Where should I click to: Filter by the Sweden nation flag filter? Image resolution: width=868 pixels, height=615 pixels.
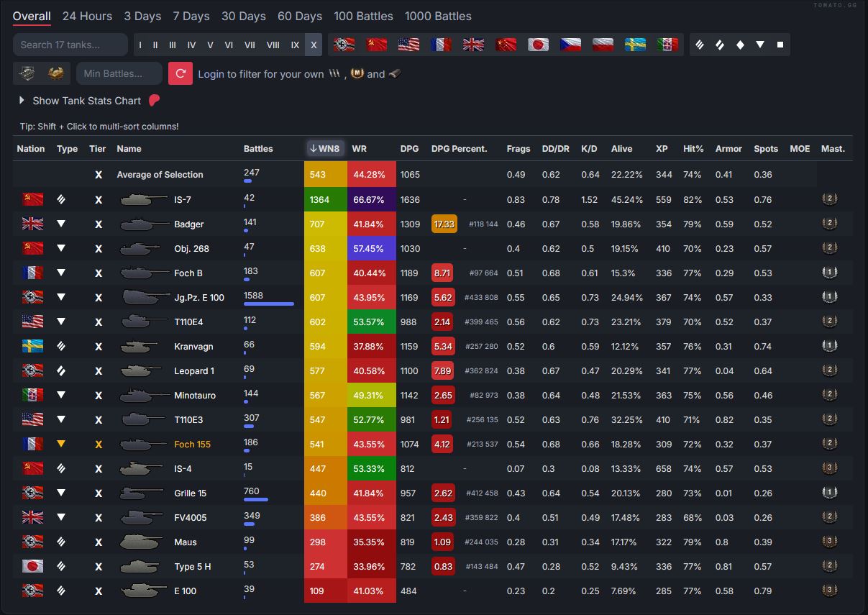coord(635,45)
